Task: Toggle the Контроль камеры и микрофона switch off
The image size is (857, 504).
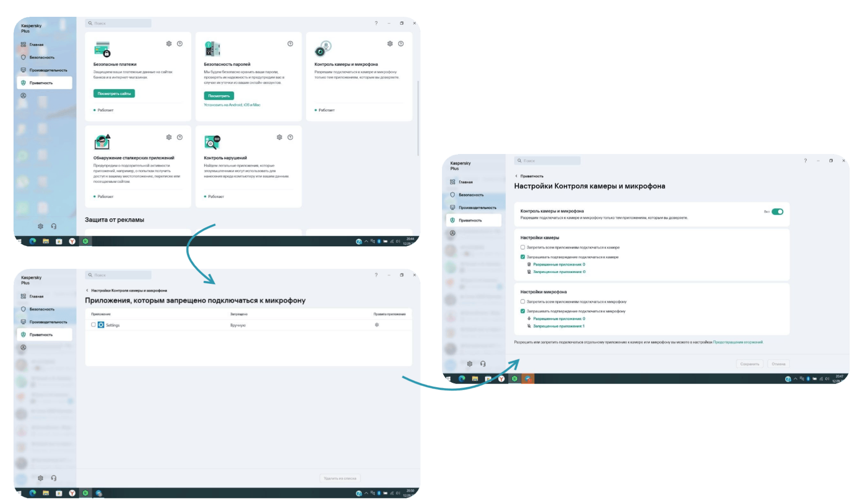Action: point(778,212)
